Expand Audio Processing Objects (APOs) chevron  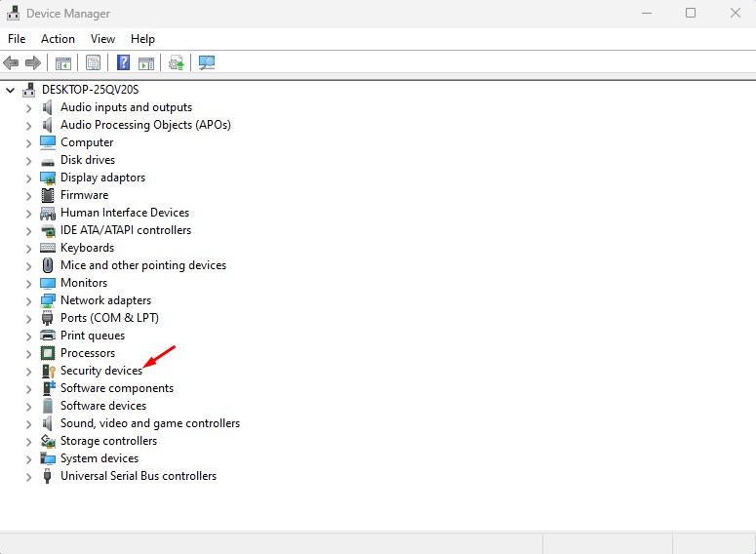point(28,126)
